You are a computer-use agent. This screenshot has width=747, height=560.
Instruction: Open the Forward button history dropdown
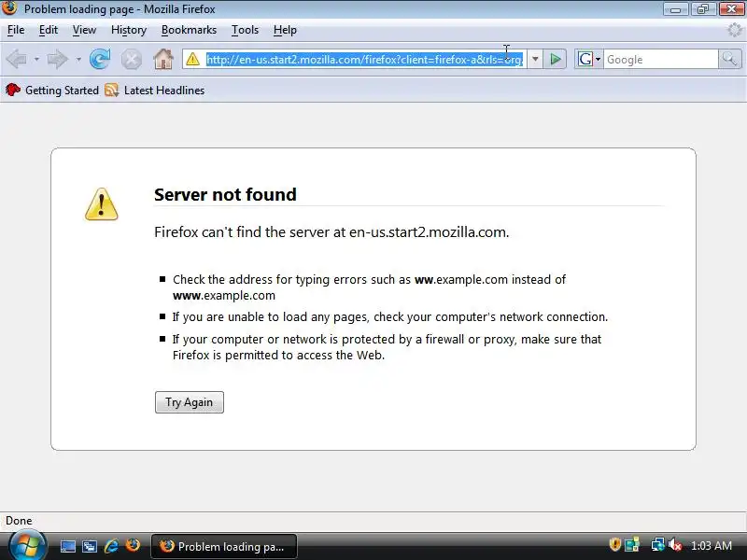78,60
